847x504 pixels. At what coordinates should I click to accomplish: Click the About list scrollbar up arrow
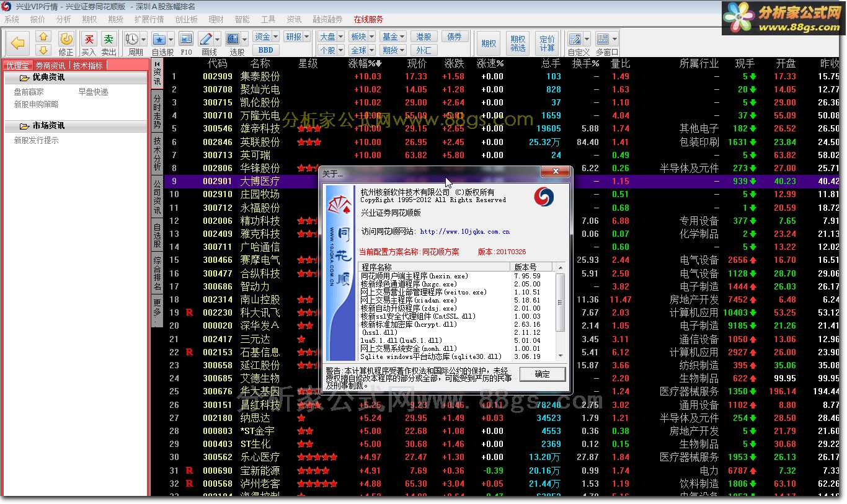pos(562,267)
